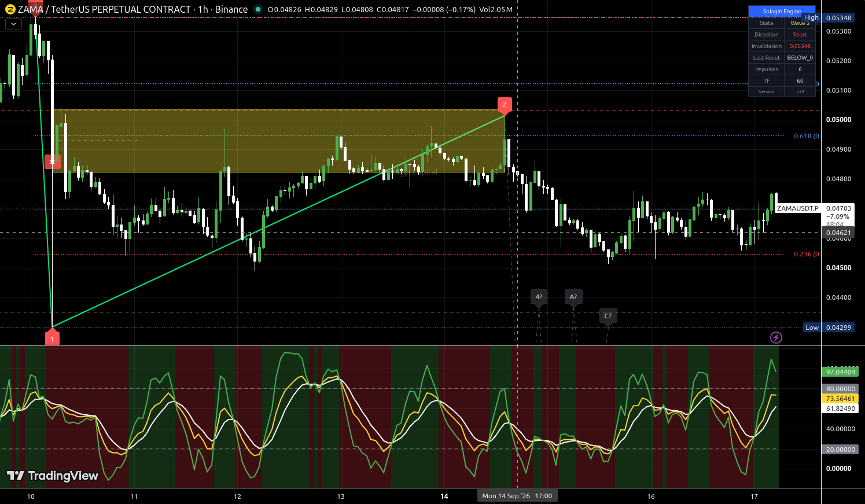The image size is (865, 504).
Task: Click the 'C?' projected wave label
Action: coord(608,317)
